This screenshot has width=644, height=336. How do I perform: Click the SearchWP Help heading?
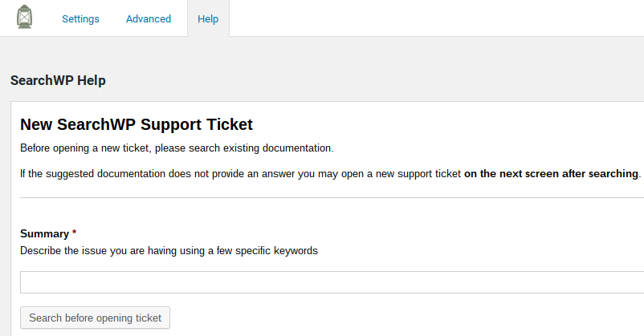point(58,80)
